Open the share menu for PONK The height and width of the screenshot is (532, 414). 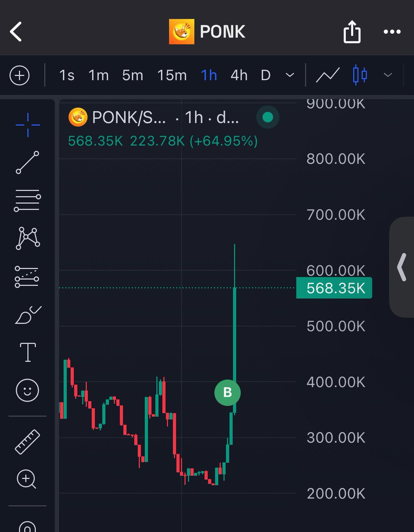[352, 31]
